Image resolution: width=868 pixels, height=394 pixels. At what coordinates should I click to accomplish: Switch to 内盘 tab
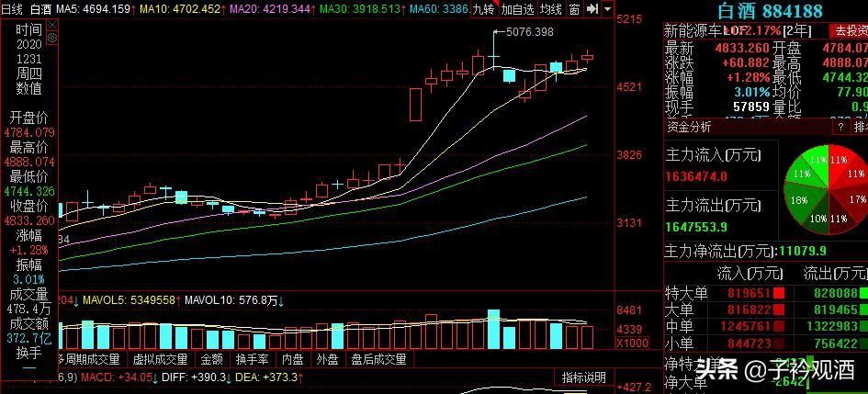pos(293,359)
